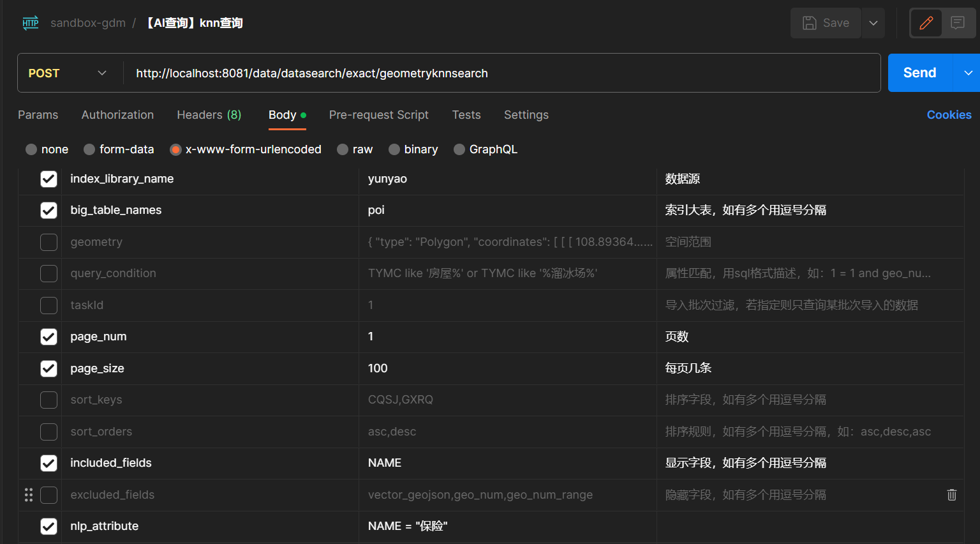
Task: Click the request URL input field
Action: (498, 73)
